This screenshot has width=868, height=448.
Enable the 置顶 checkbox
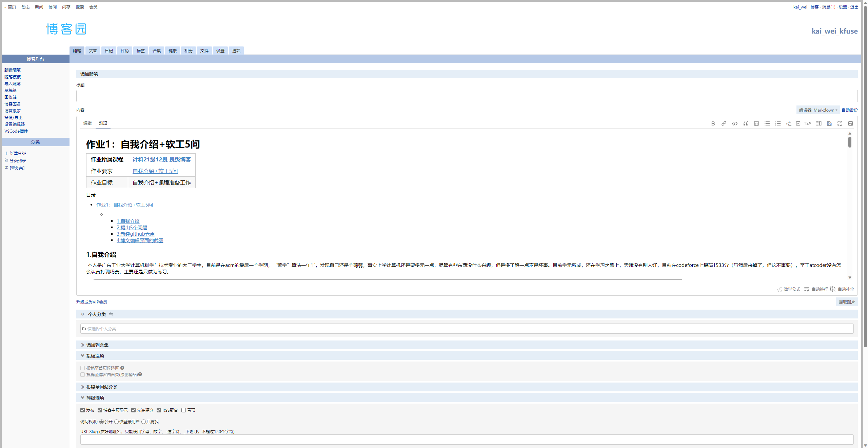point(183,410)
